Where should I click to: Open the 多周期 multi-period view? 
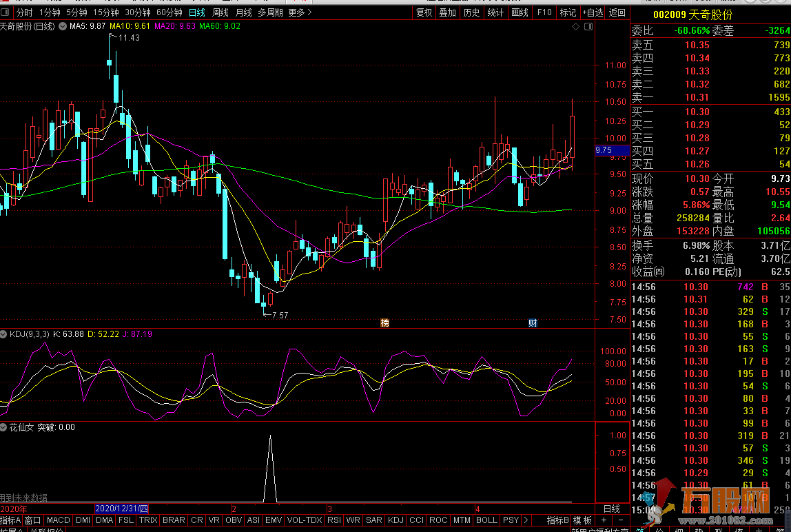[270, 12]
